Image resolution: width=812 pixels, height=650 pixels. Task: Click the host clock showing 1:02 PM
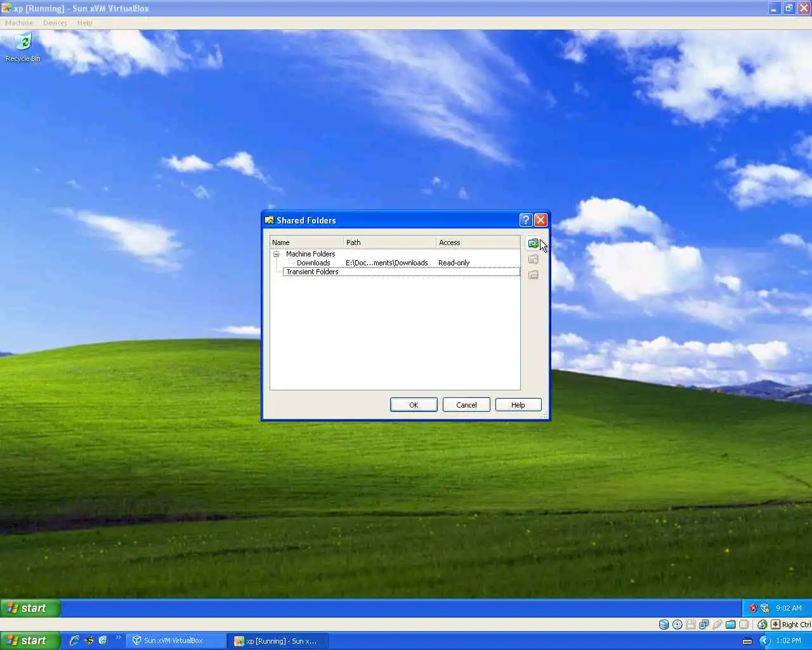(789, 640)
